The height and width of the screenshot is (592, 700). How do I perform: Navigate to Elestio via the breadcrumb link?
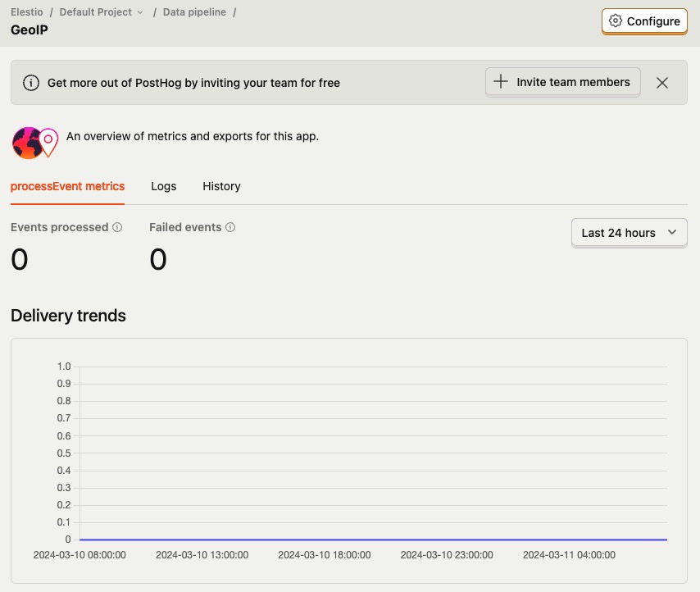click(27, 11)
